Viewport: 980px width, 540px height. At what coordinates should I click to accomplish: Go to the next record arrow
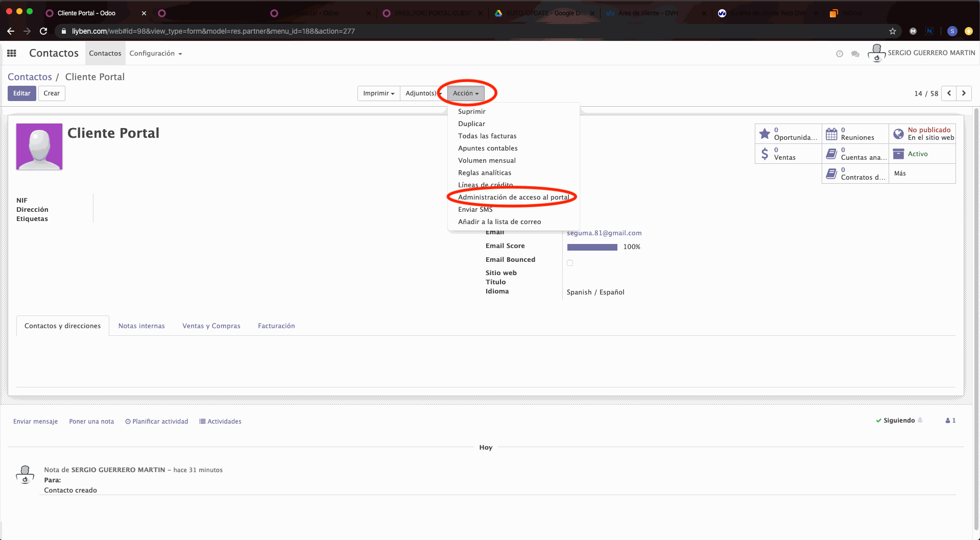coord(964,93)
